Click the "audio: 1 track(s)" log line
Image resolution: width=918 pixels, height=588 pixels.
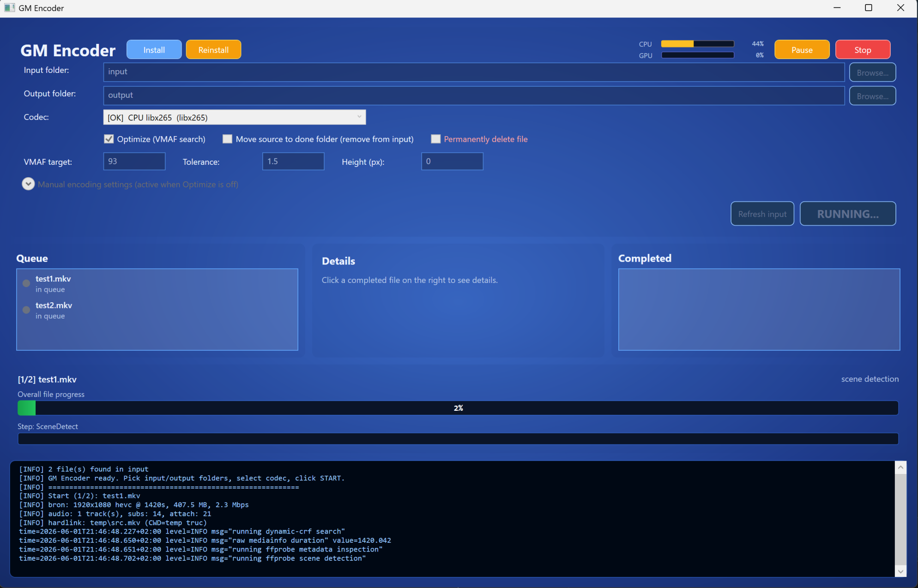115,514
